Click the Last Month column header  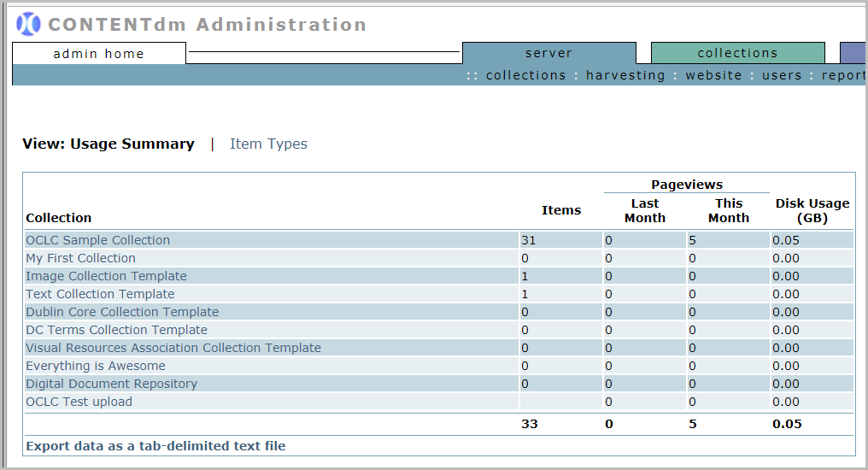click(x=645, y=211)
